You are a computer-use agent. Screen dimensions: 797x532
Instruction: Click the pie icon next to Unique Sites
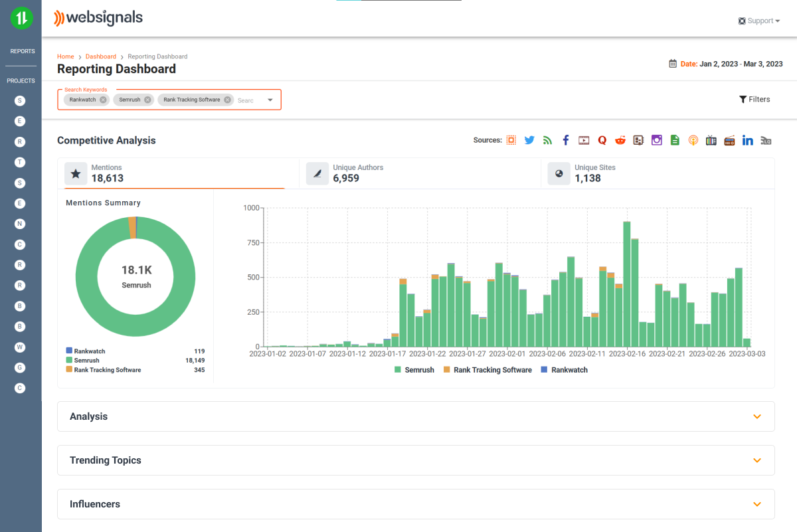[559, 173]
